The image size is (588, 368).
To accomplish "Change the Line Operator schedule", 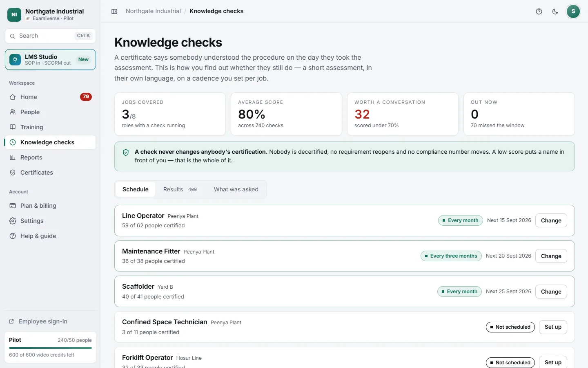I will pos(551,220).
